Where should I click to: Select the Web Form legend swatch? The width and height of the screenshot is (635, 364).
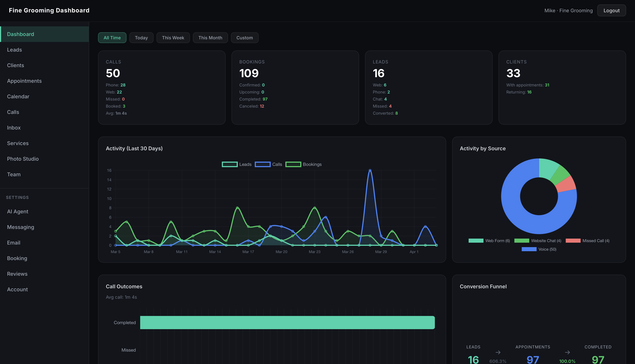click(x=476, y=240)
